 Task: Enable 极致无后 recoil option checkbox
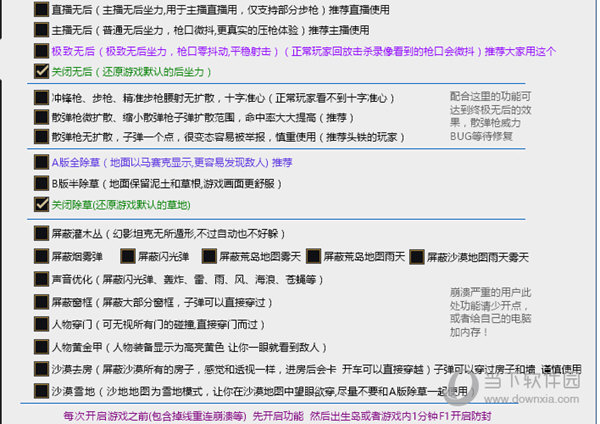tap(41, 51)
